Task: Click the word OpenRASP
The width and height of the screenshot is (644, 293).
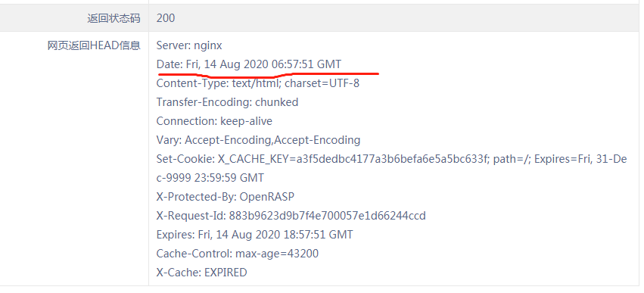Action: coord(267,197)
